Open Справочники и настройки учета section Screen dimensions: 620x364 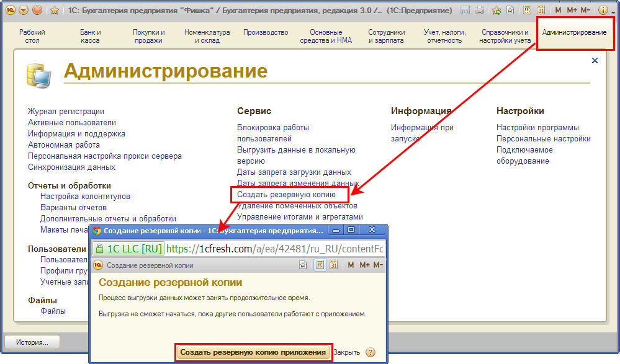pyautogui.click(x=505, y=36)
